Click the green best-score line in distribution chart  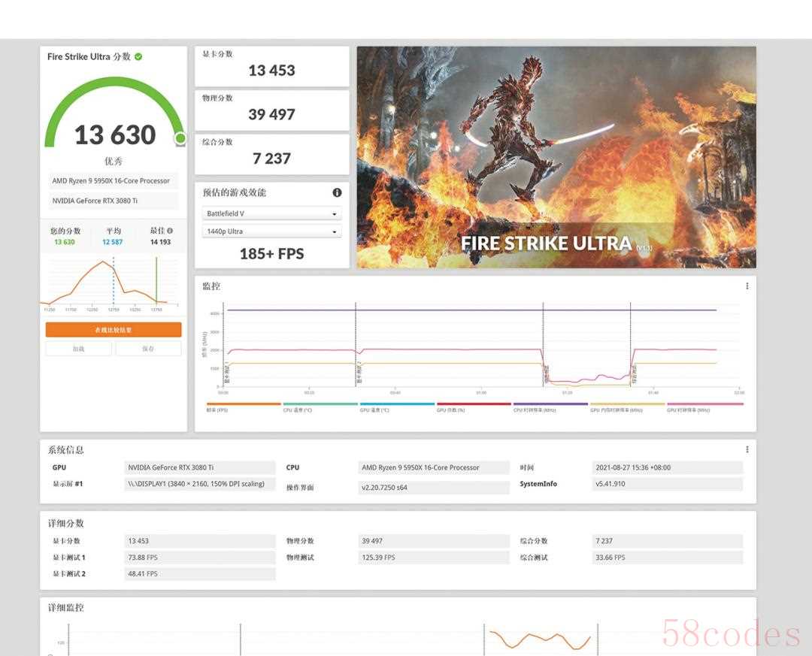tap(156, 280)
